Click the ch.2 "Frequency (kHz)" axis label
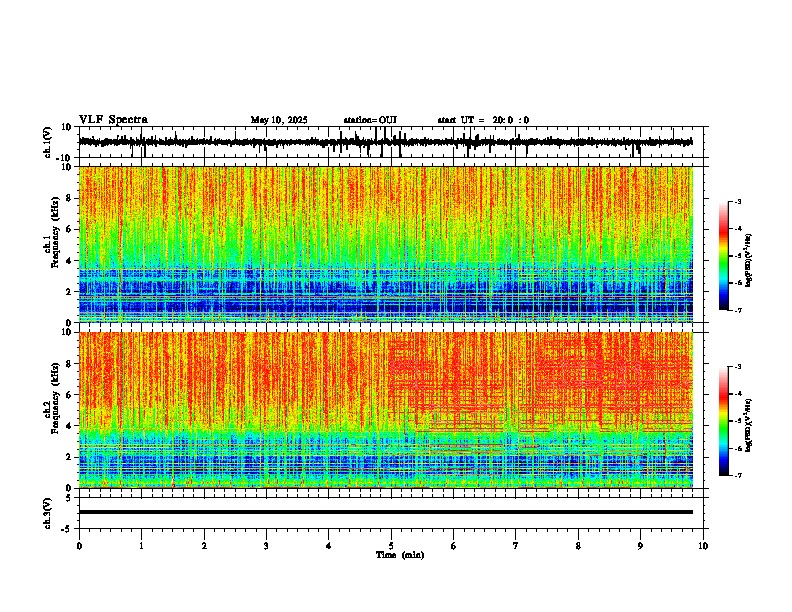Image resolution: width=792 pixels, height=612 pixels. pos(56,398)
